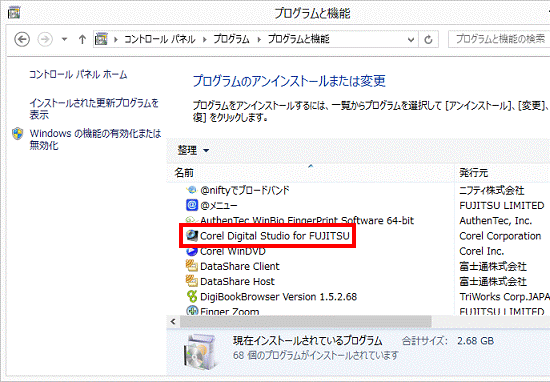Click the @メニュー program icon

click(192, 205)
